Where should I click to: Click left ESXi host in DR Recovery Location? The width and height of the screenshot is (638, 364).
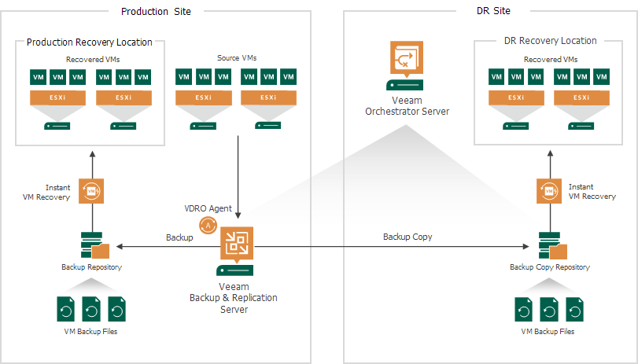(516, 97)
